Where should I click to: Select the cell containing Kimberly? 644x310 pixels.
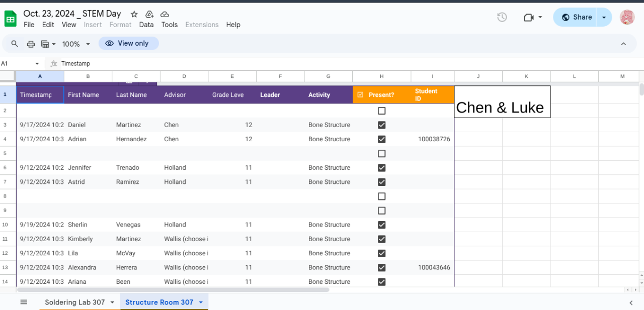pyautogui.click(x=88, y=239)
